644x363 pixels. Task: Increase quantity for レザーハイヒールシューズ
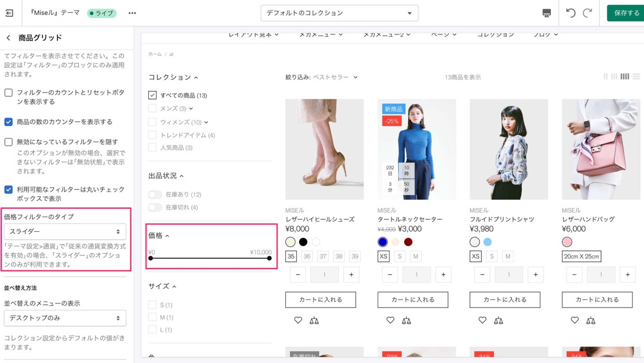tap(351, 275)
